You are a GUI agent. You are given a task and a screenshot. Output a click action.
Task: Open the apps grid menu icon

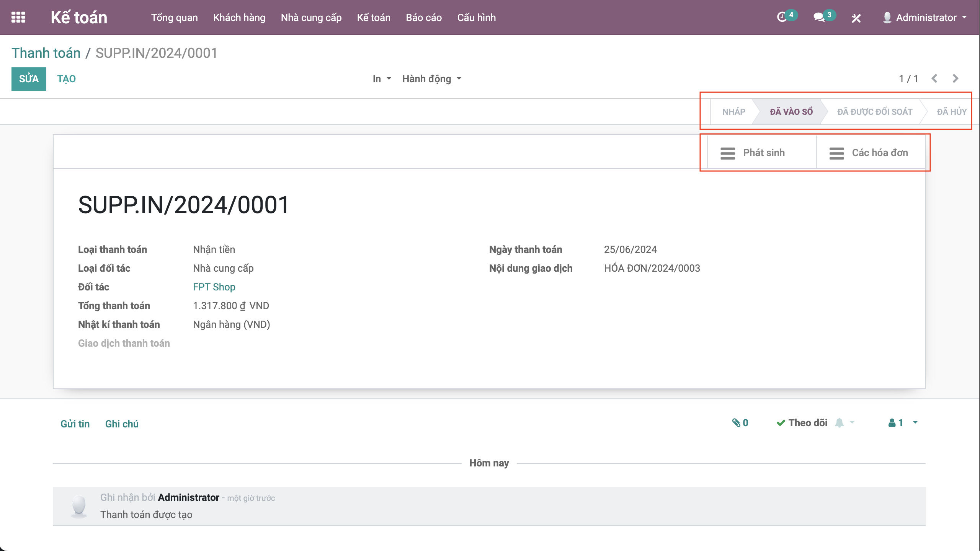18,17
